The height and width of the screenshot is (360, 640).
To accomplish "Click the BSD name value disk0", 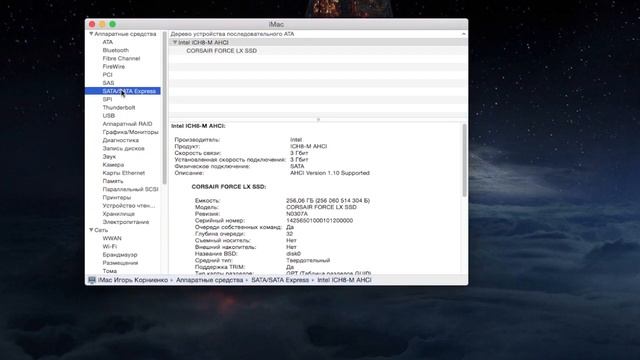I will coord(293,253).
